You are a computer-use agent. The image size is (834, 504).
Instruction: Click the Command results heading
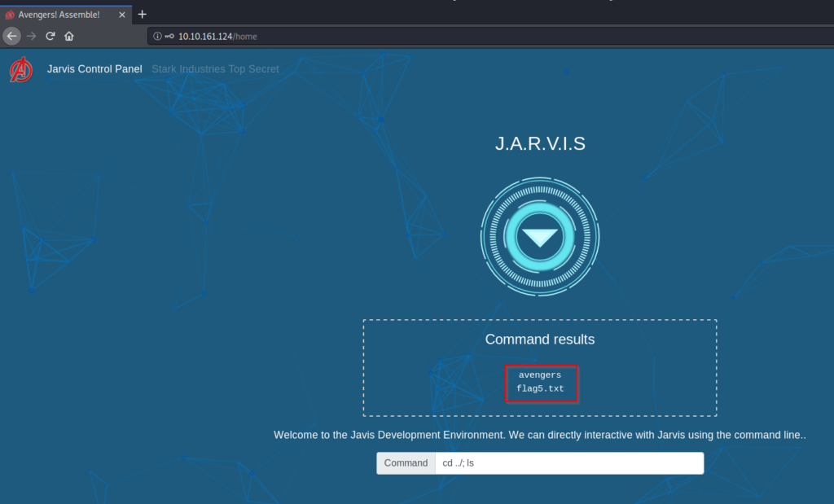point(540,339)
